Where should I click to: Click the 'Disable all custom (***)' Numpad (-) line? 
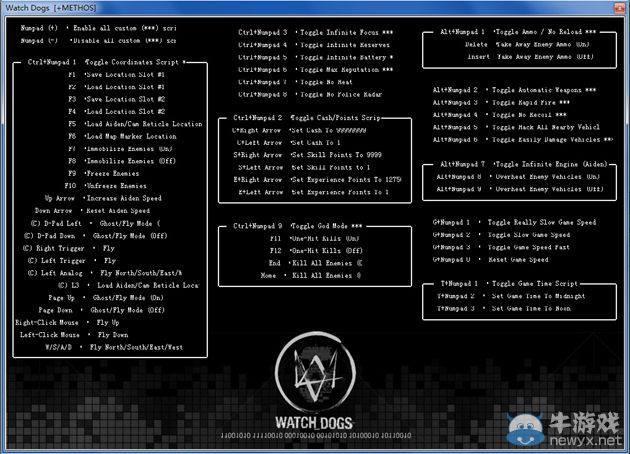[98, 41]
